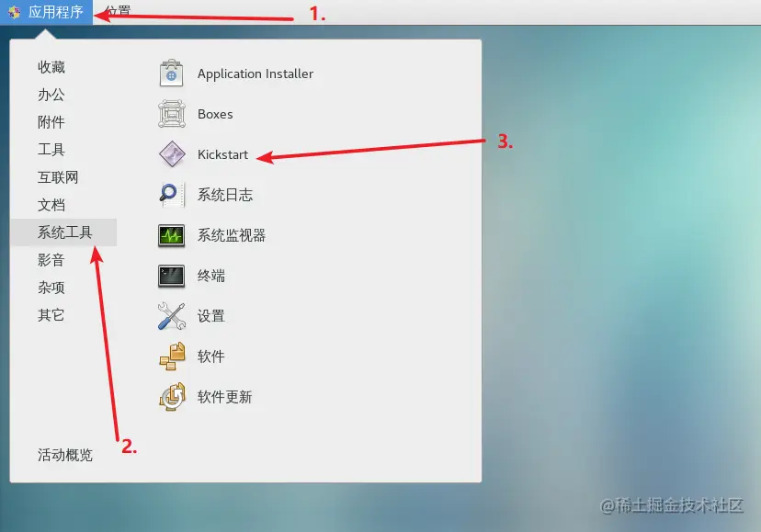Select the 互联网 category
Image resolution: width=761 pixels, height=532 pixels.
click(58, 177)
